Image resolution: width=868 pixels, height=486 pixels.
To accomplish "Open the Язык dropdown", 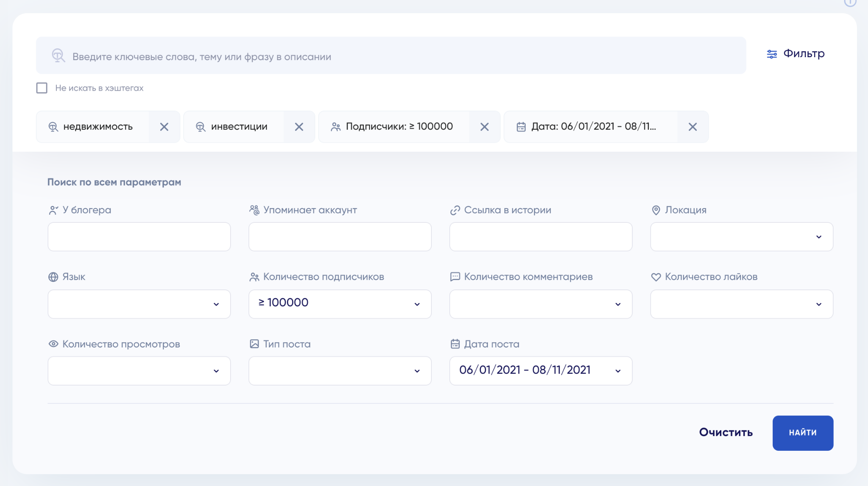I will point(139,304).
